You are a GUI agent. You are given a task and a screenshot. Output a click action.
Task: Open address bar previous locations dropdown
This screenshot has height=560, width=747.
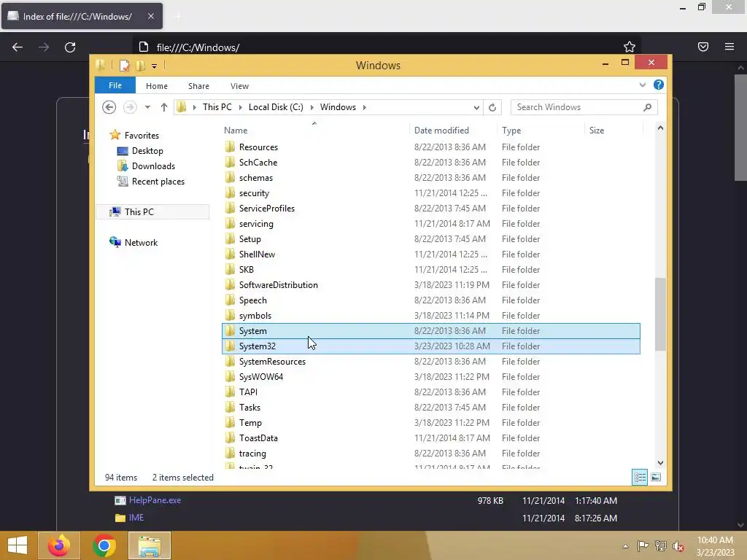tap(476, 108)
